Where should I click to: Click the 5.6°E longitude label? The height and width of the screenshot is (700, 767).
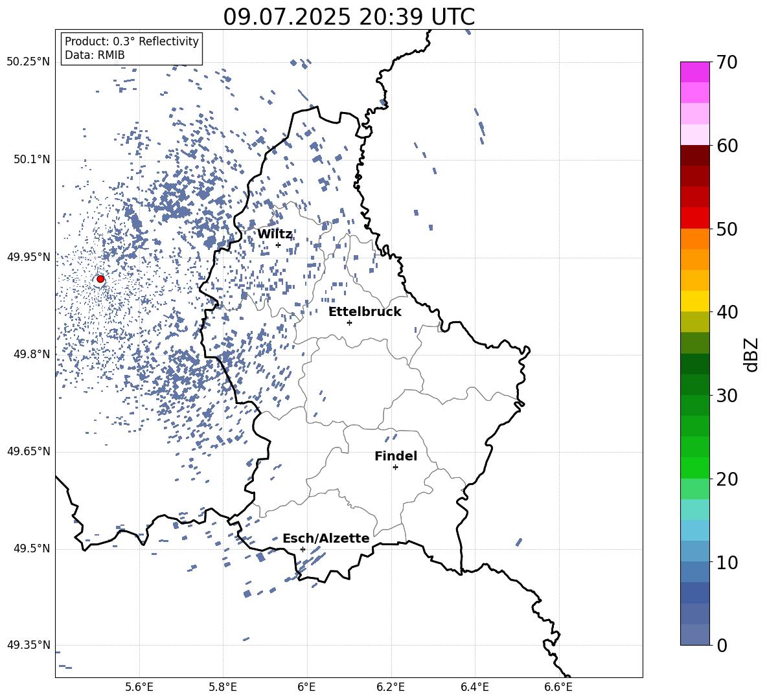(139, 687)
